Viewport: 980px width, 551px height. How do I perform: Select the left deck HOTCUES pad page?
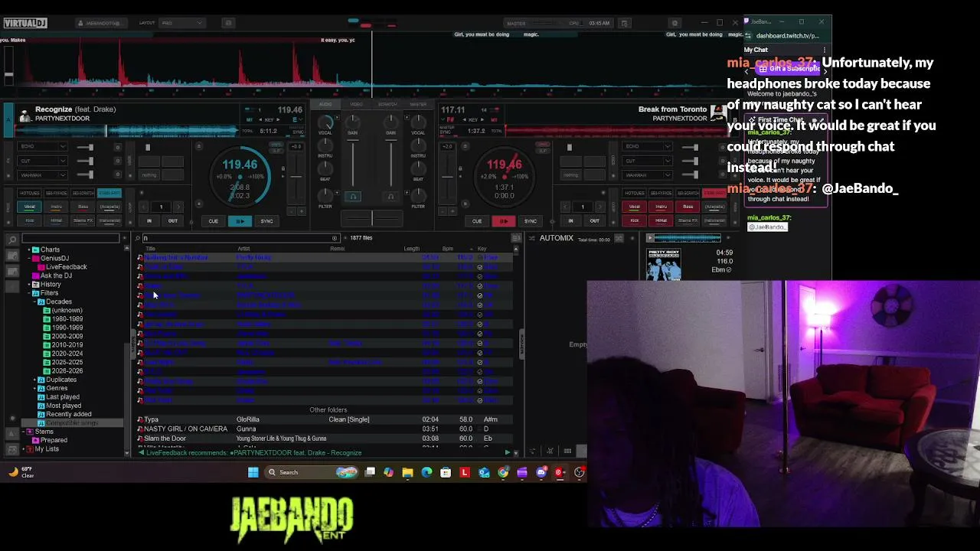[x=30, y=193]
